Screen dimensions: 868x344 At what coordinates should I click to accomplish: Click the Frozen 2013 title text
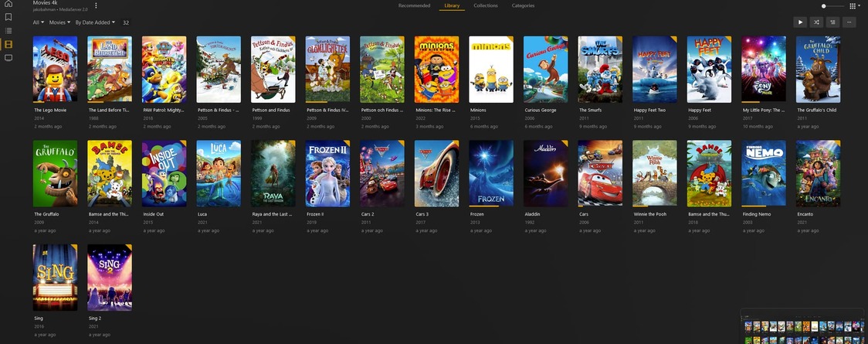pyautogui.click(x=477, y=214)
